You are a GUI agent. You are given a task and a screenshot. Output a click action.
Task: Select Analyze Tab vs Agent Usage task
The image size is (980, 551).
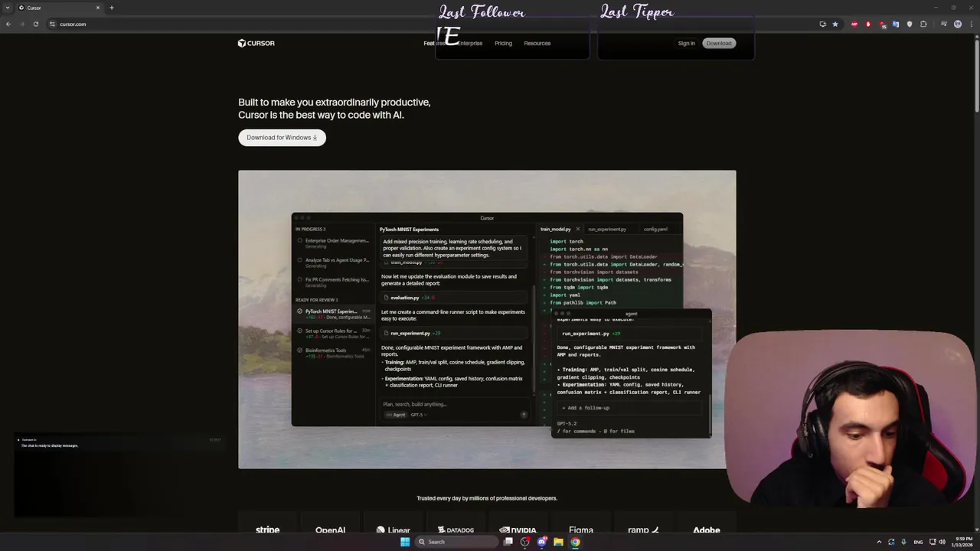pyautogui.click(x=333, y=262)
